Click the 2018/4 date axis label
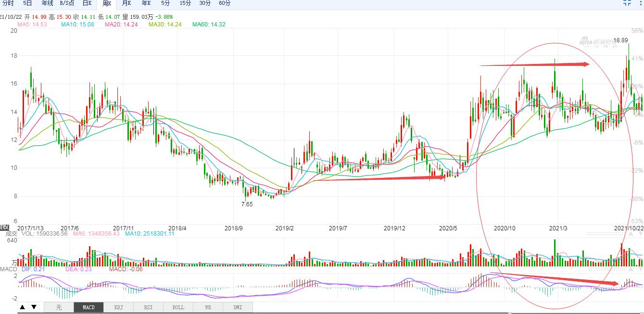This screenshot has width=644, height=314. coord(177,228)
